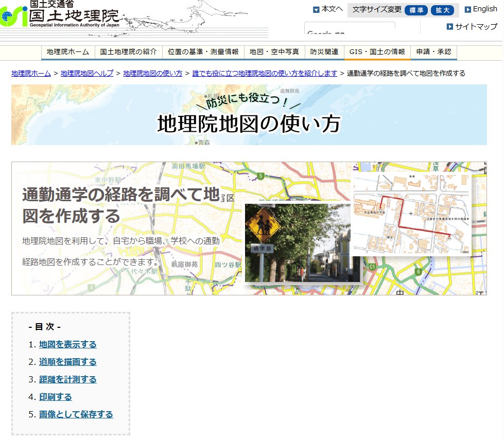Toggle the 文字サイズ変更 control
The image size is (504, 440).
(x=376, y=9)
